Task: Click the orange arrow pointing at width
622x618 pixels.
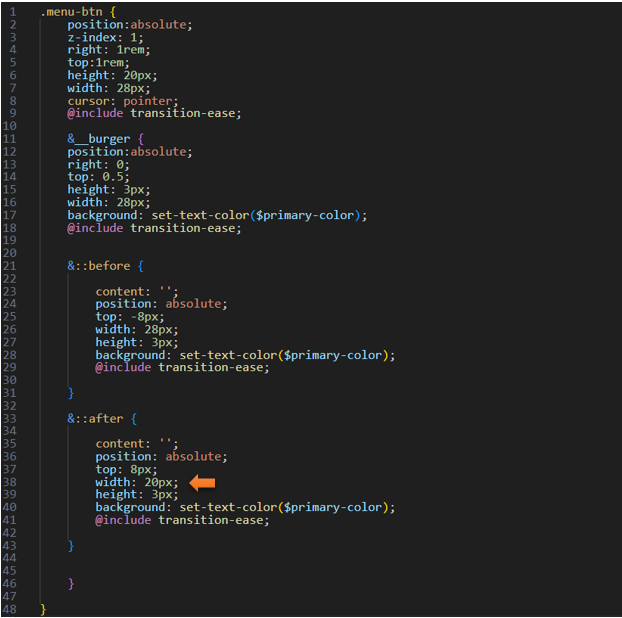Action: coord(203,482)
